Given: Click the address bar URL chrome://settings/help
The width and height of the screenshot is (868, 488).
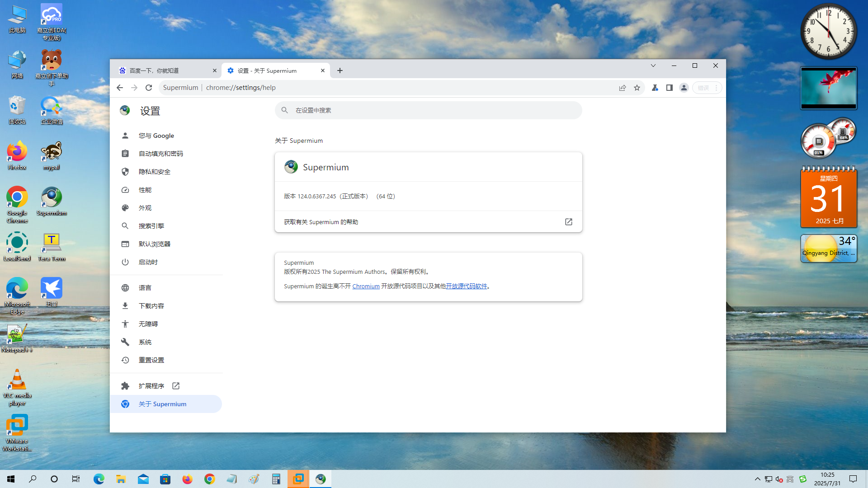Looking at the screenshot, I should 241,88.
